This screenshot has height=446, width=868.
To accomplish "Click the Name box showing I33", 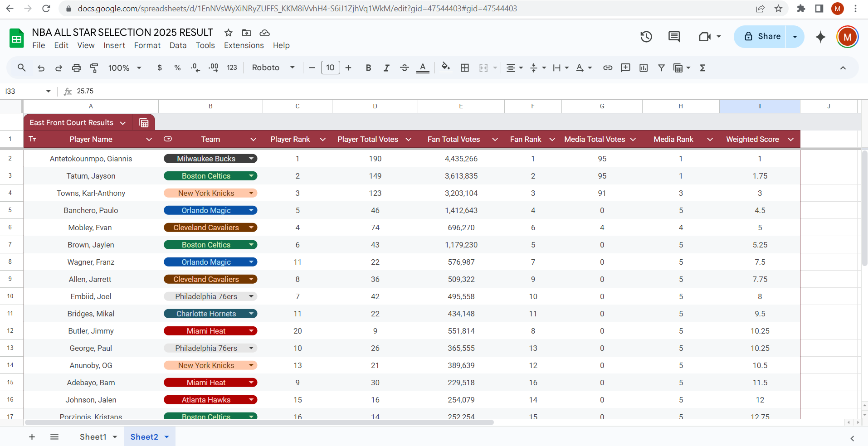I will [27, 91].
